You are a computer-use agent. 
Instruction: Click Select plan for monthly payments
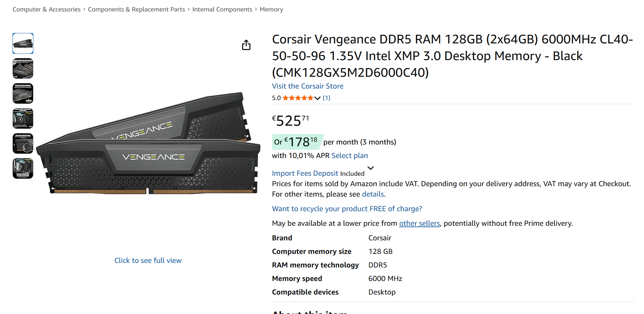(x=349, y=156)
